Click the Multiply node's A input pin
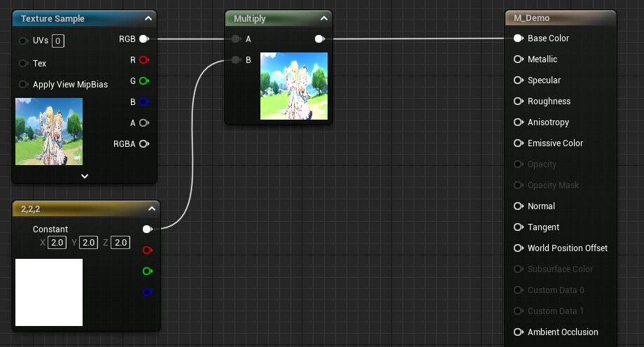The height and width of the screenshot is (347, 644). click(x=236, y=39)
